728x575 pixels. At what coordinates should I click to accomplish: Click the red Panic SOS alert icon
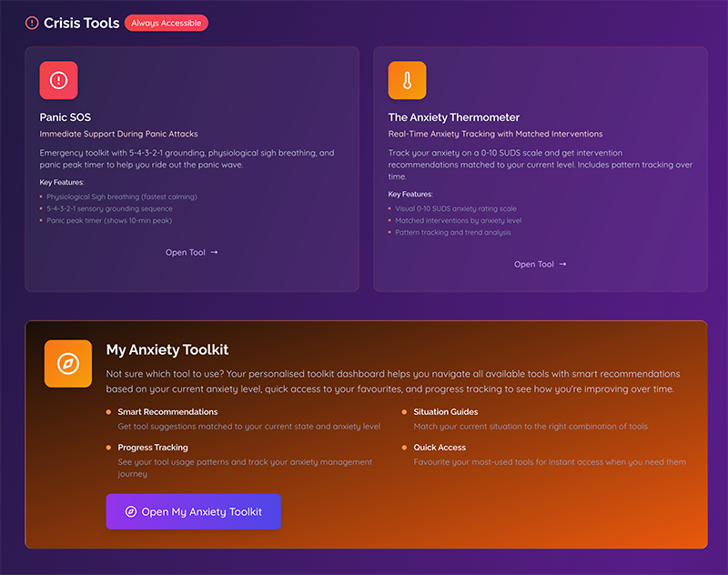tap(58, 80)
